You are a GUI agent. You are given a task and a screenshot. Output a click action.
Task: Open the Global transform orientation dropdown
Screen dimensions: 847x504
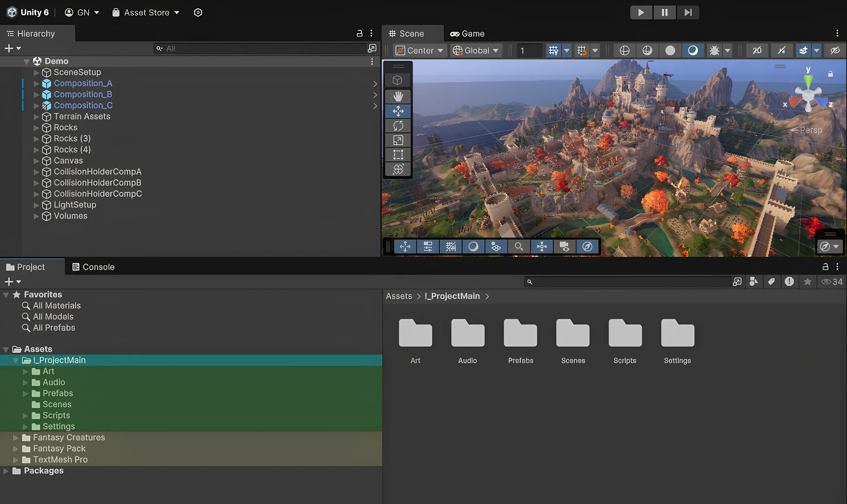coord(476,50)
